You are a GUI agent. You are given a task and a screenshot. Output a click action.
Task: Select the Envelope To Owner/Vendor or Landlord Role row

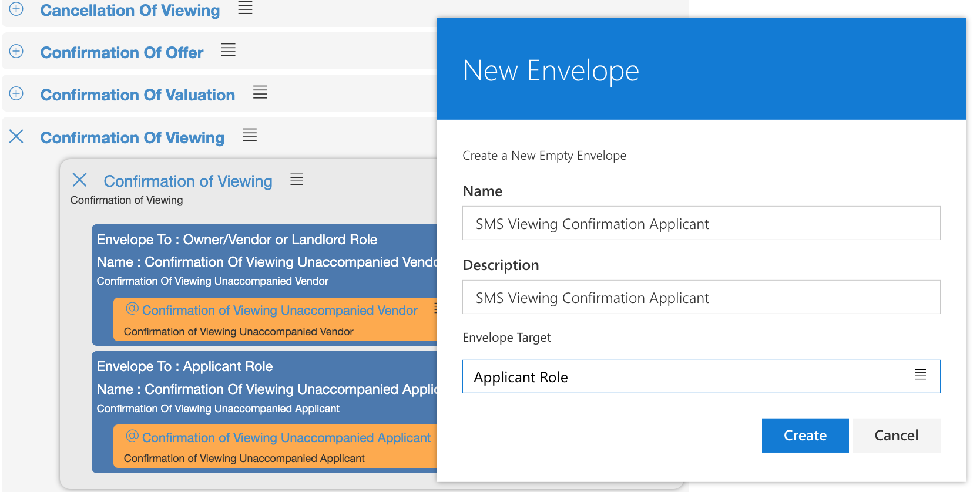pyautogui.click(x=237, y=240)
